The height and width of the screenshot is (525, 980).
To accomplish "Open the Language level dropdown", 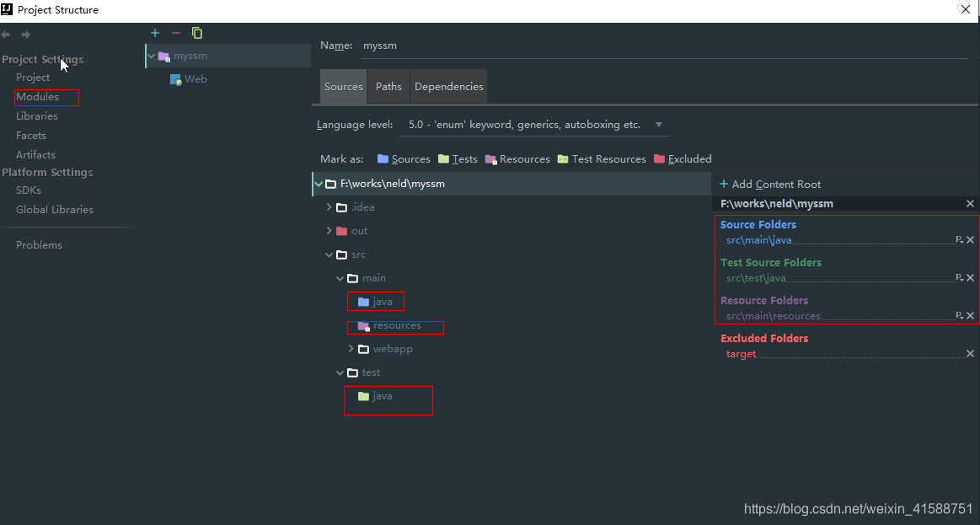I will point(658,124).
